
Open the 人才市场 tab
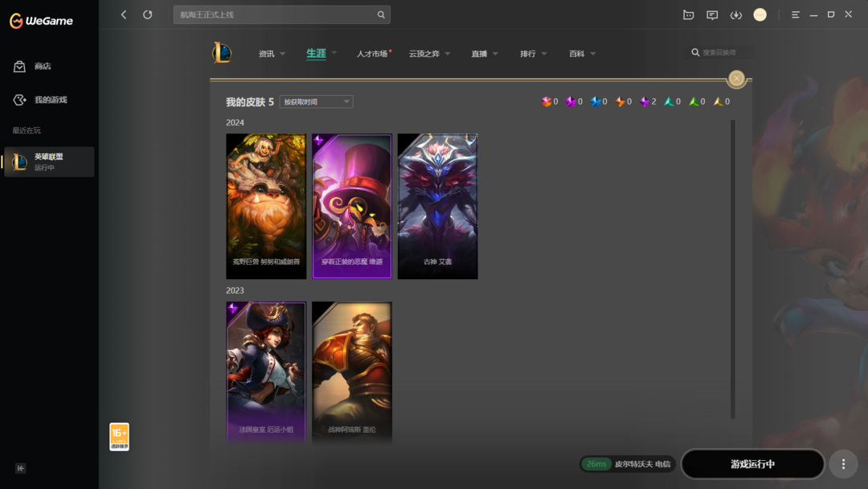pos(372,54)
